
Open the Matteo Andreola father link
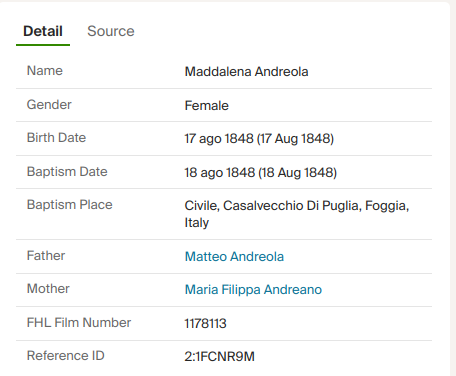click(x=234, y=256)
